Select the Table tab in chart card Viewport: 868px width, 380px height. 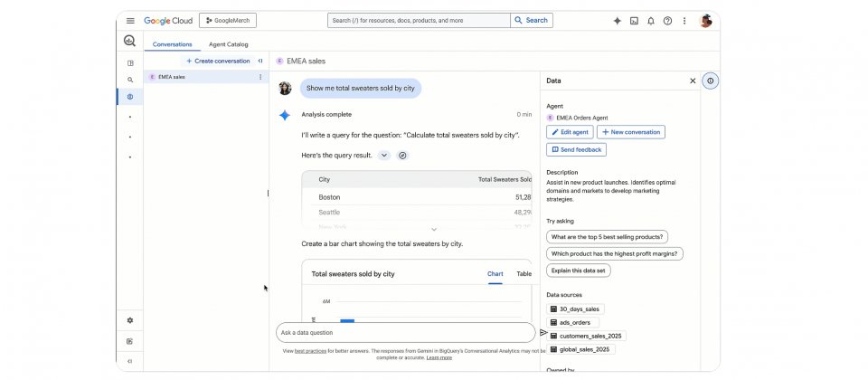point(524,273)
